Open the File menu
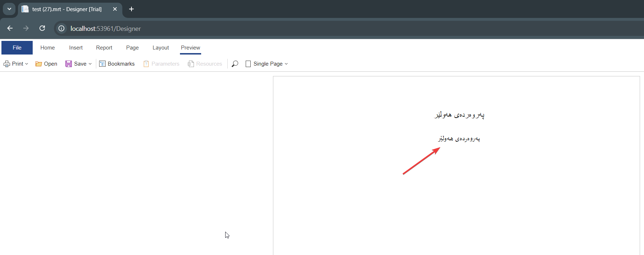 pyautogui.click(x=17, y=48)
